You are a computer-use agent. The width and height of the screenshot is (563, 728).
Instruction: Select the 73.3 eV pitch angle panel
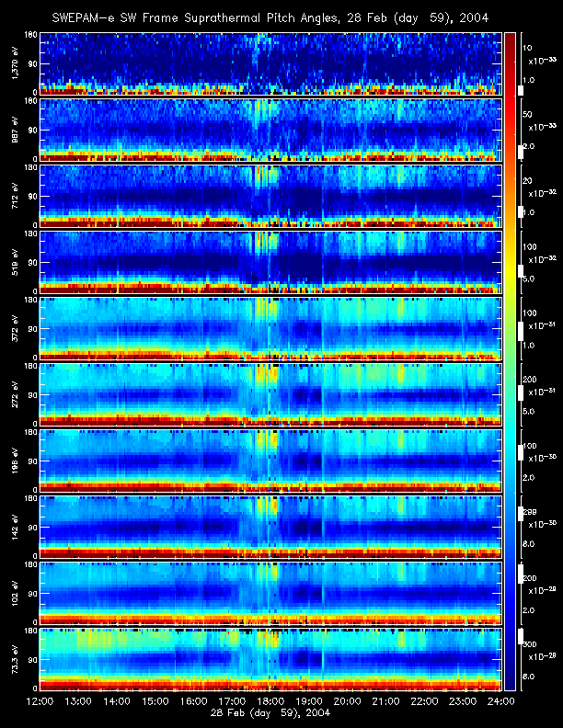pos(270,659)
